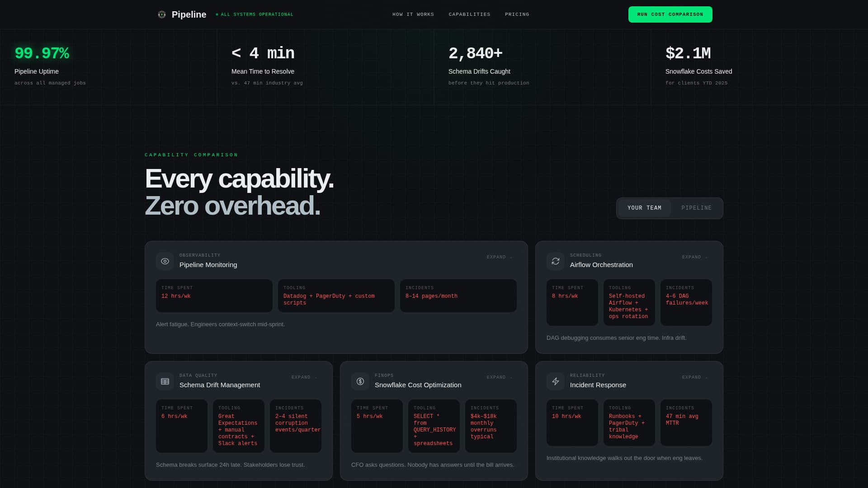Click the '5 hrs/wk' FinOps time tile
Screen dimensions: 868x488
377,426
